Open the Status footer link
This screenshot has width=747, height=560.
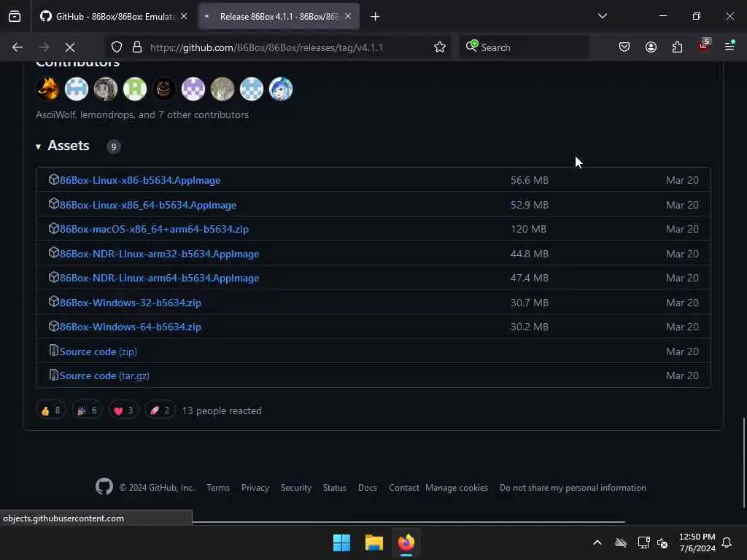pos(334,488)
